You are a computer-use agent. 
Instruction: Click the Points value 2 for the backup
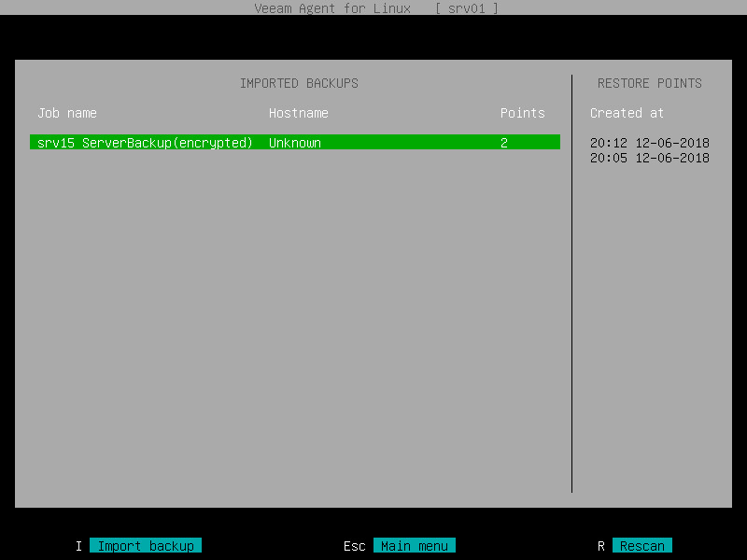point(502,143)
